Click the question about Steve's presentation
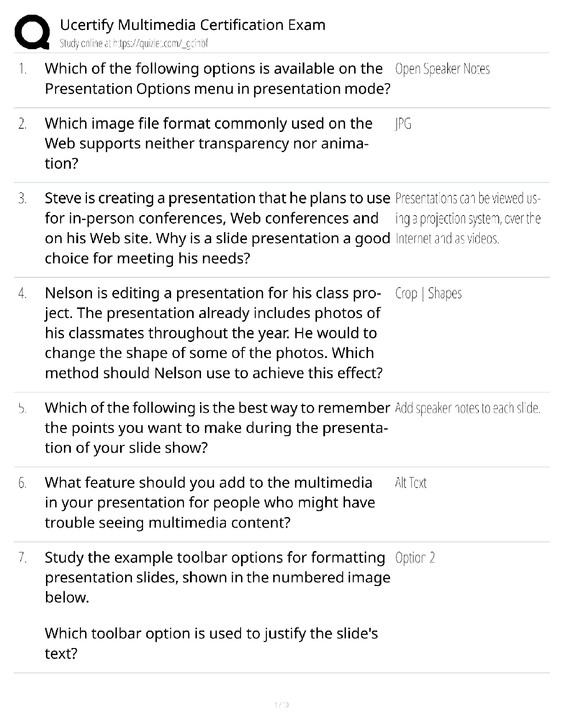 pyautogui.click(x=217, y=228)
